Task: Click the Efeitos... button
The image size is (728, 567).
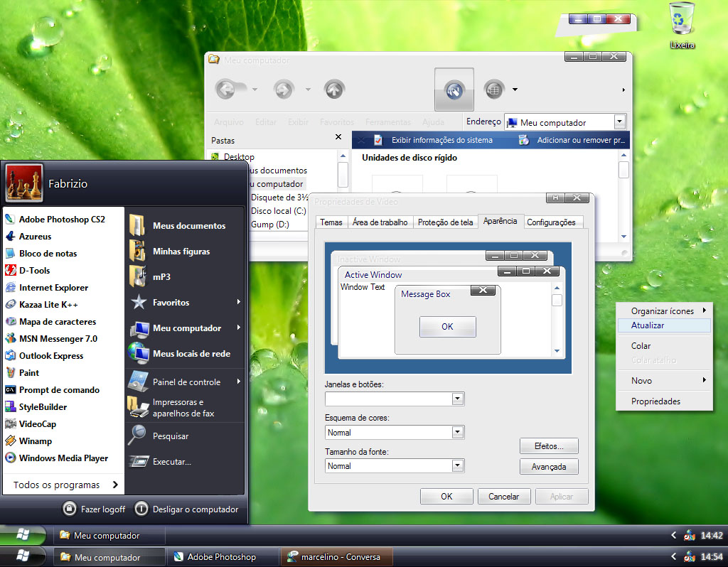Action: pyautogui.click(x=549, y=446)
